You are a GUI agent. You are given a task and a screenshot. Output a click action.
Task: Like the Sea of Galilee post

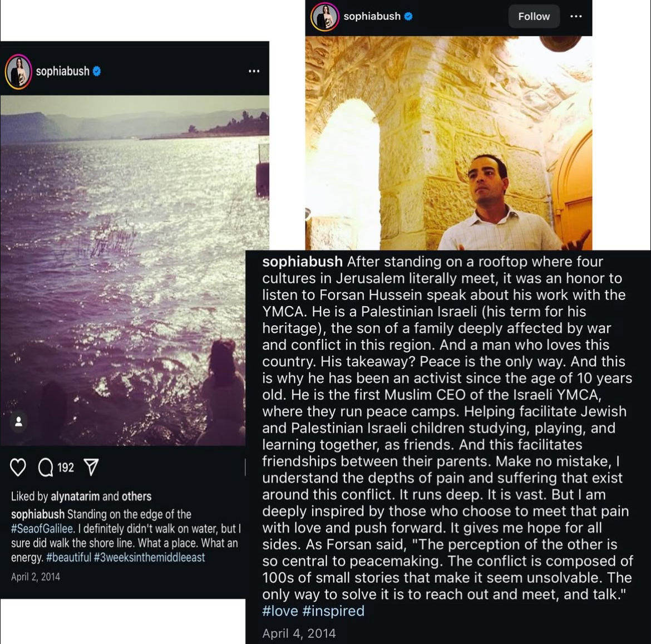(x=18, y=468)
